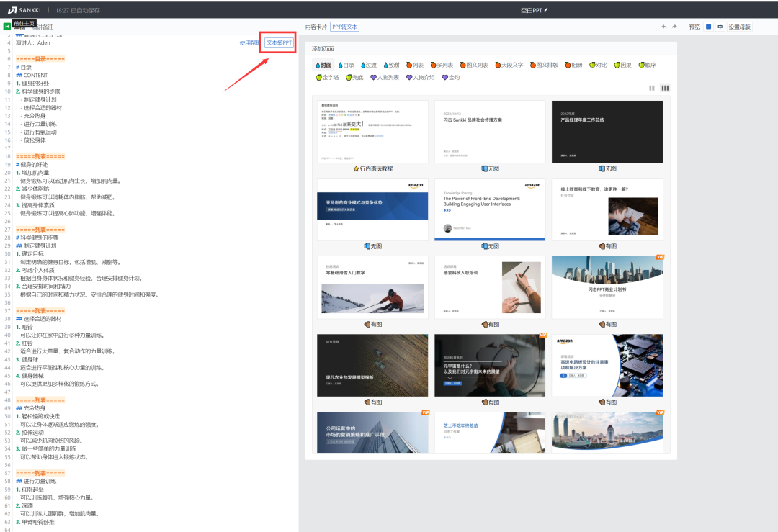The width and height of the screenshot is (778, 532).
Task: Click the 中 language toggle
Action: coord(720,27)
